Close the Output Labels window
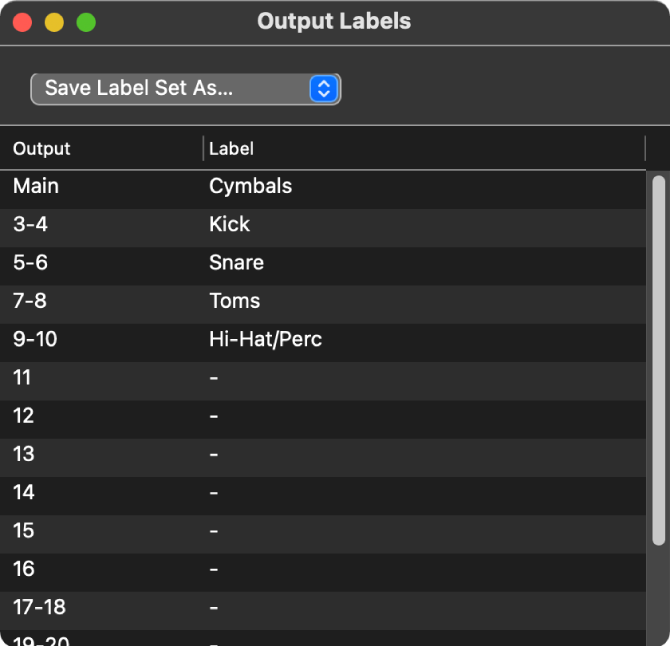Viewport: 670px width, 646px height. pos(22,22)
